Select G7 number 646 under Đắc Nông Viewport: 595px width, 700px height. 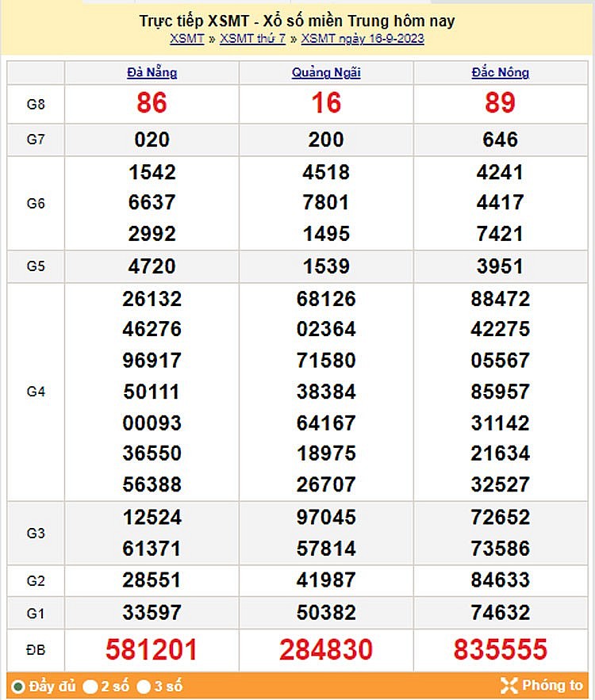click(x=500, y=140)
